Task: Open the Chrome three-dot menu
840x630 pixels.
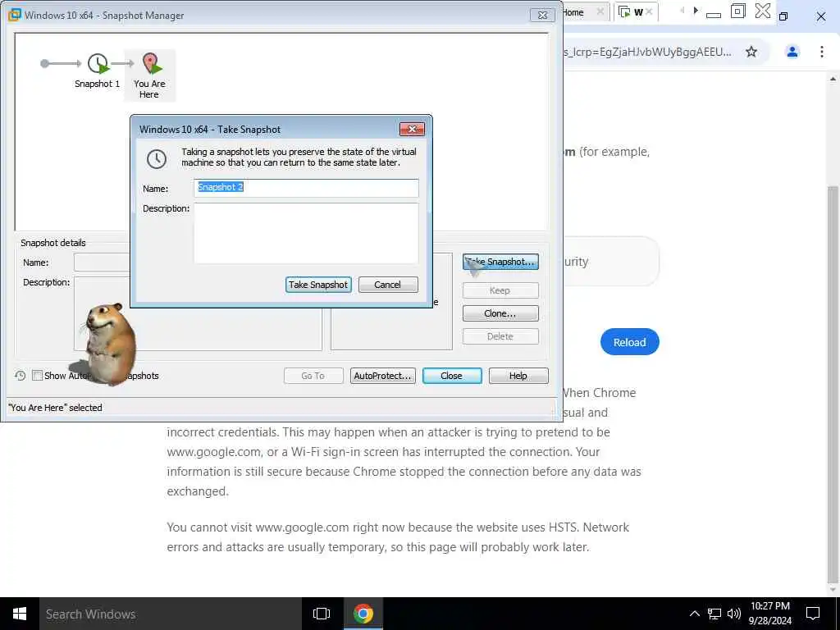Action: 821,52
